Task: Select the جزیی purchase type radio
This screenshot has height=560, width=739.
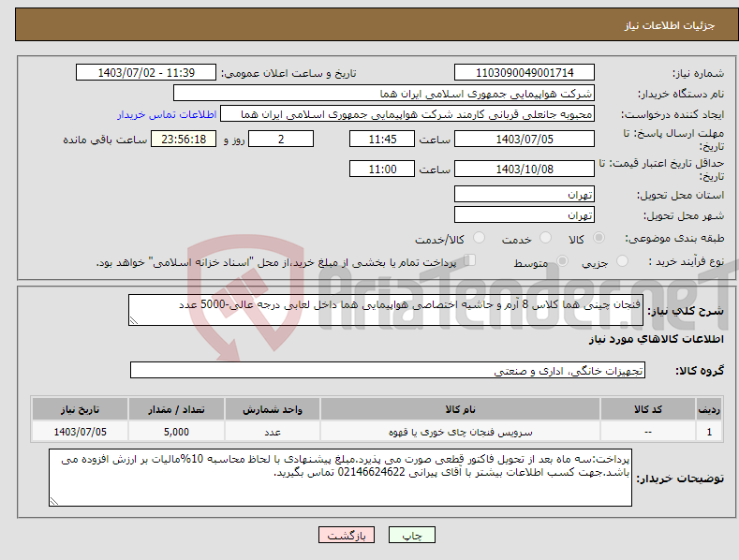Action: 622,260
